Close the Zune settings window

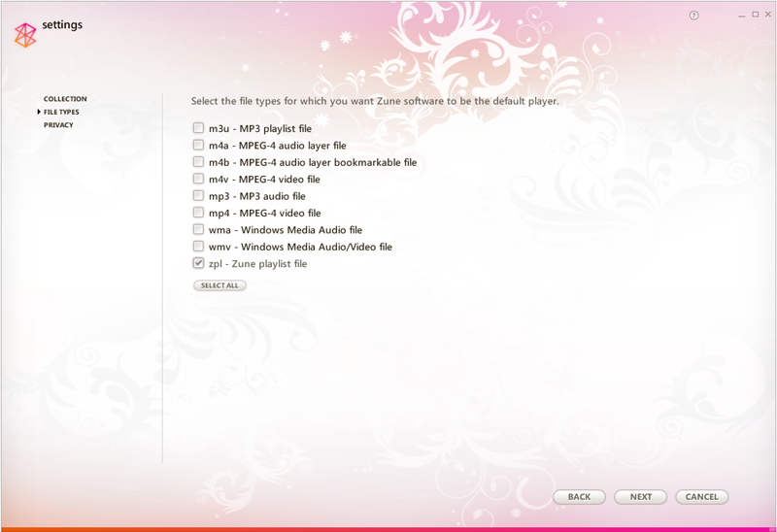[x=768, y=15]
